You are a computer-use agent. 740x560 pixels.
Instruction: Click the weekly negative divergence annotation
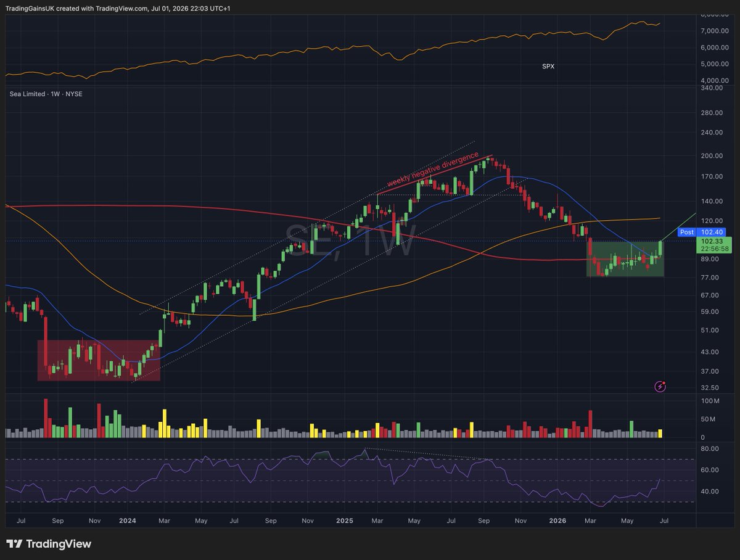click(x=433, y=169)
